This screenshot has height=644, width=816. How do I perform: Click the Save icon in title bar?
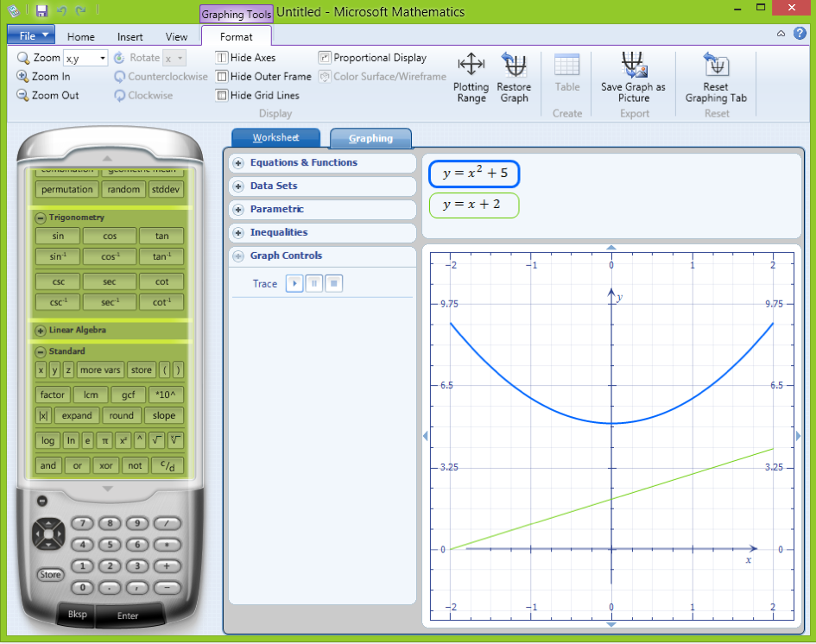[41, 12]
